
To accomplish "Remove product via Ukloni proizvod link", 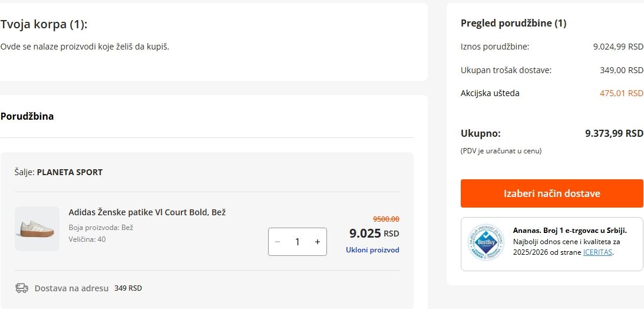I will click(372, 250).
